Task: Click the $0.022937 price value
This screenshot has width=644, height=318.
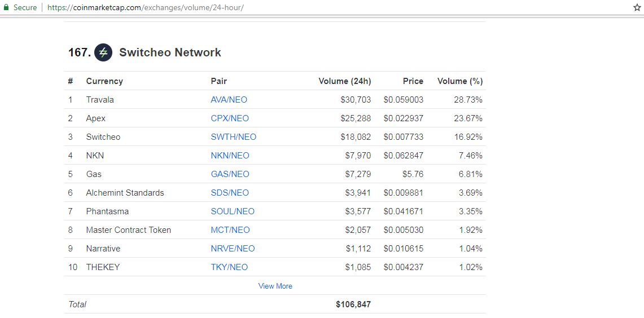Action: point(404,118)
